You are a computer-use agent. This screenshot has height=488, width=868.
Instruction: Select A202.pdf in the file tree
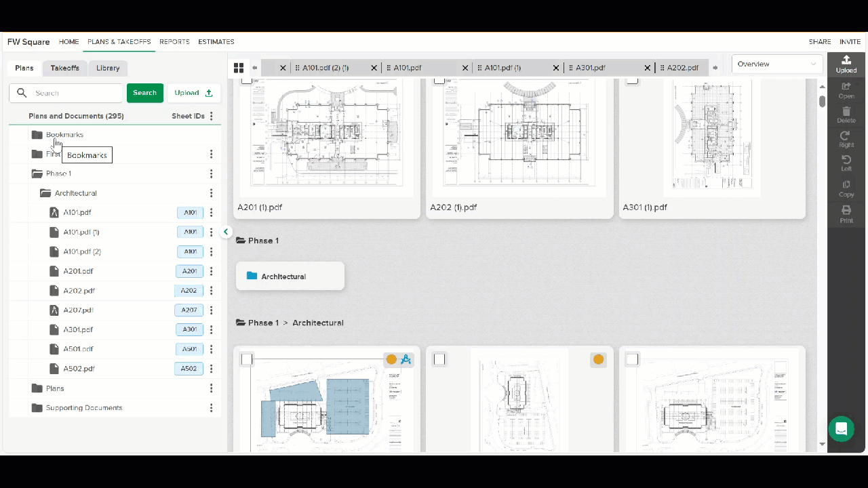(x=79, y=291)
